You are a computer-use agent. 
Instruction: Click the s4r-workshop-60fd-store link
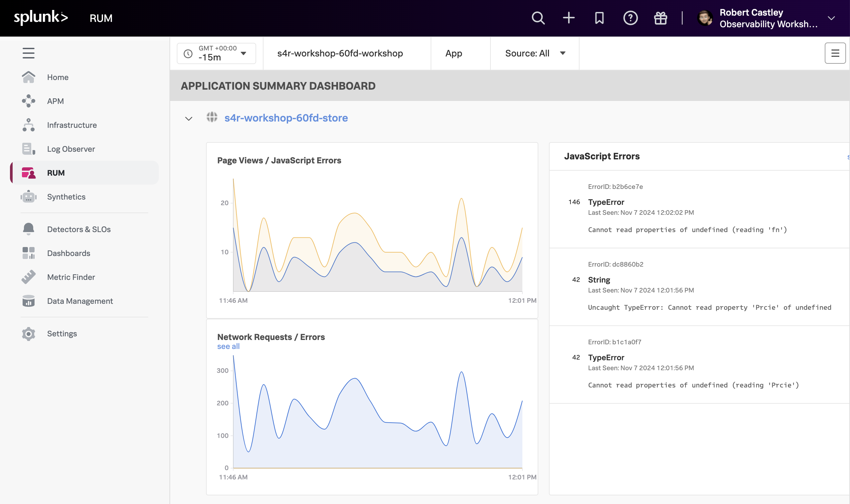point(286,118)
